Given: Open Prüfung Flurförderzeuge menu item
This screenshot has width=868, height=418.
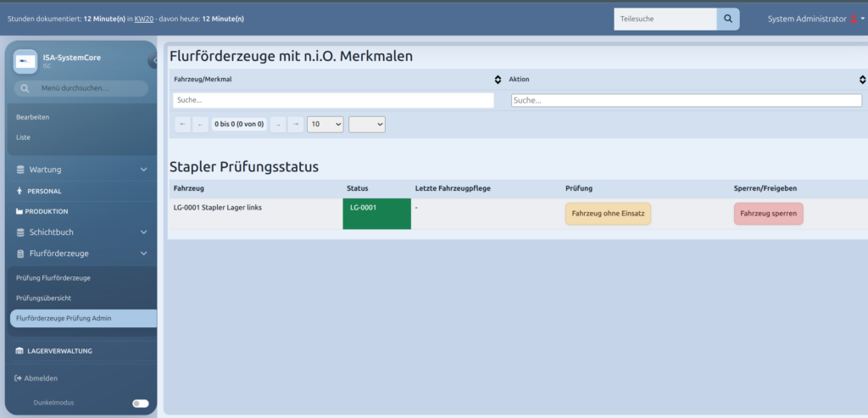Looking at the screenshot, I should point(53,278).
